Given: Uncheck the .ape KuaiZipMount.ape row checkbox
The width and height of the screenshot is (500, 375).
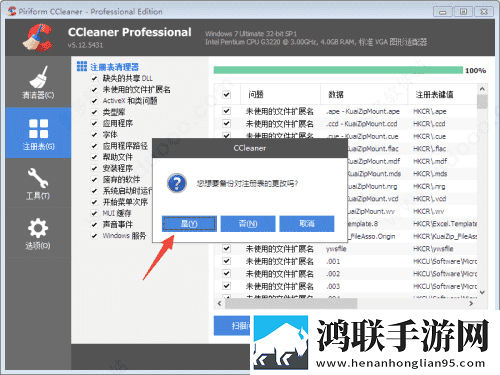Looking at the screenshot, I should click(x=227, y=111).
